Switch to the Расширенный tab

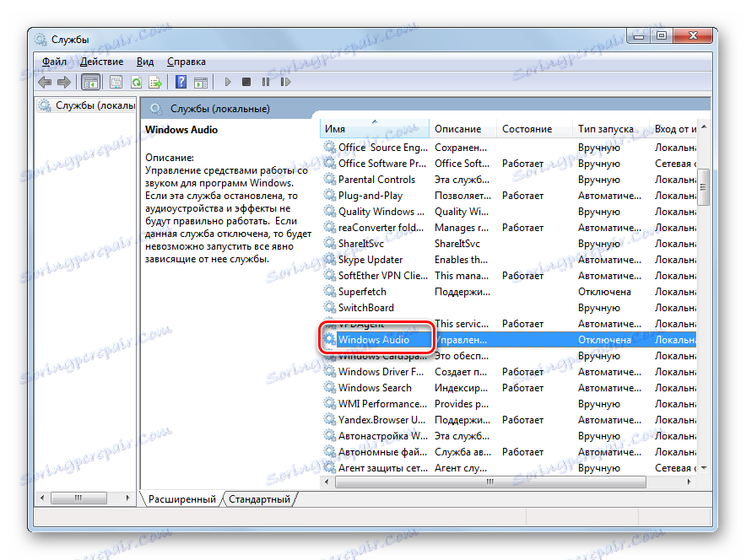pos(181,499)
